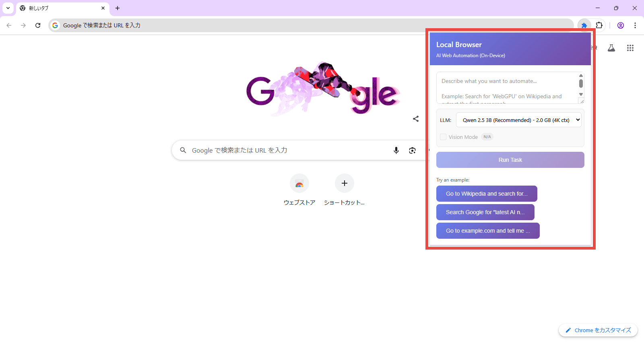Screen dimensions: 644x343
Task: Open the Extensions puzzle menu
Action: 599,25
